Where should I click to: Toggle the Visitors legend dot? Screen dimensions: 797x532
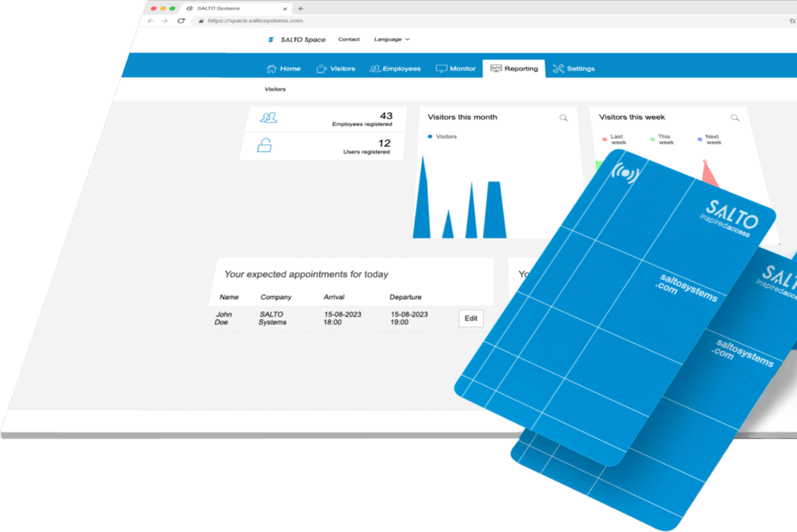(429, 137)
